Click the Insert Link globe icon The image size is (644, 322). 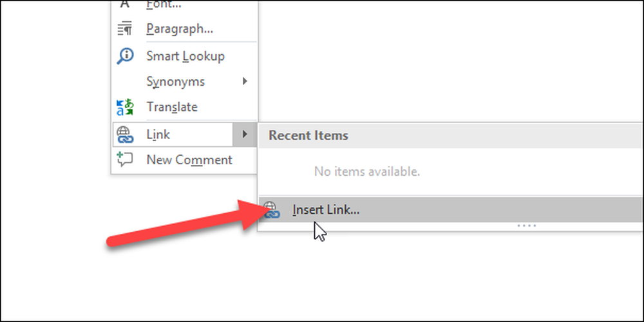coord(271,210)
